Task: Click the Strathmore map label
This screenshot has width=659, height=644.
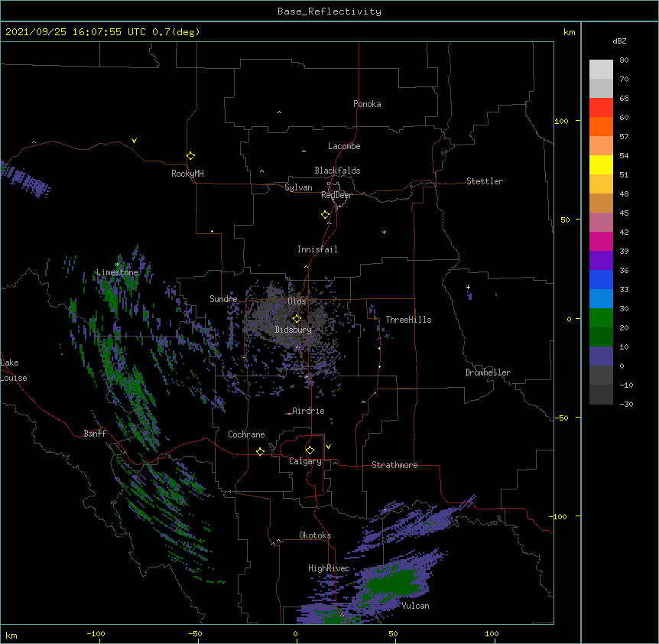Action: [x=394, y=465]
